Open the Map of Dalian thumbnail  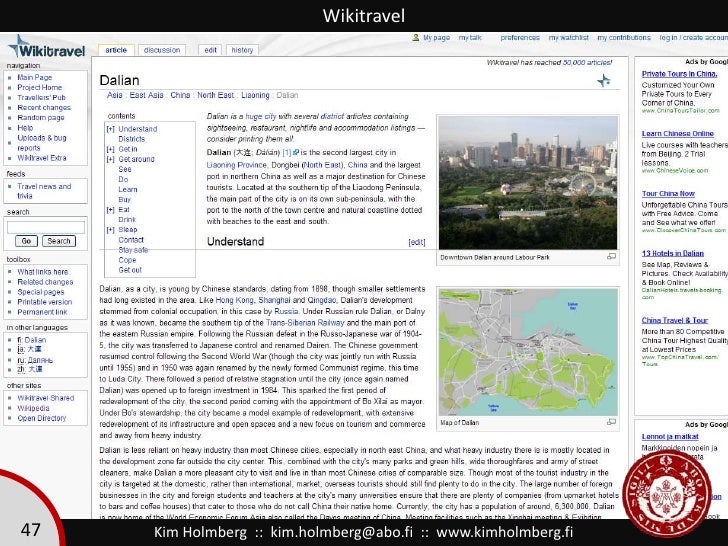(528, 352)
